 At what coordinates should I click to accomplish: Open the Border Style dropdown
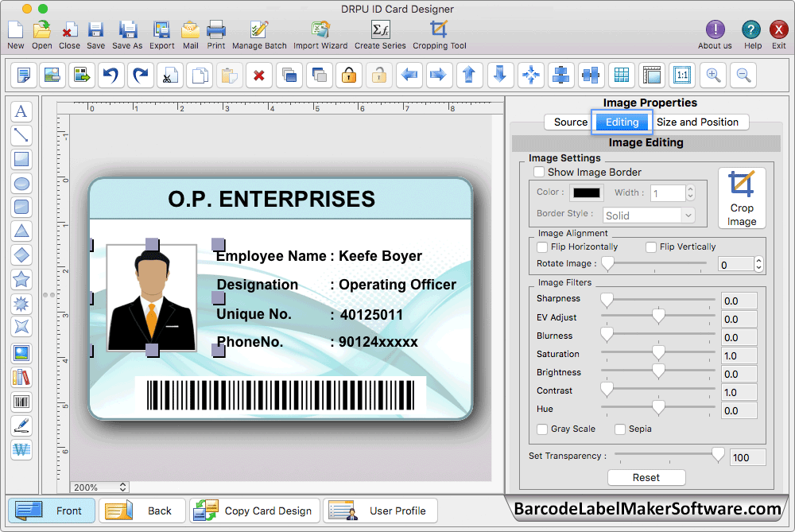coord(649,216)
